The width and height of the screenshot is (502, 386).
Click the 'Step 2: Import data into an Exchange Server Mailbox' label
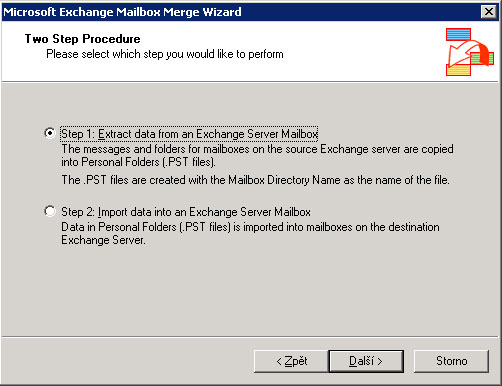click(x=186, y=212)
